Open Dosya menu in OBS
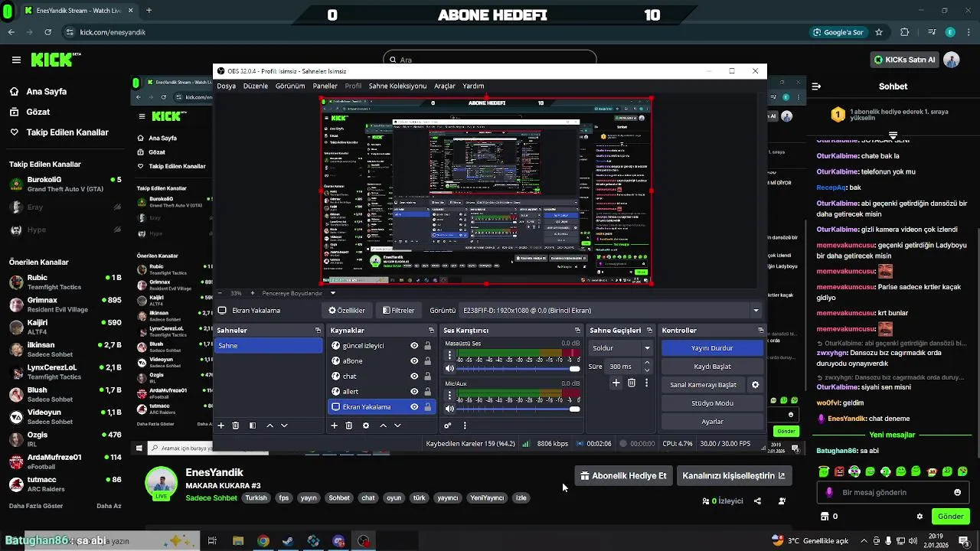Viewport: 980px width, 551px height. pos(227,86)
